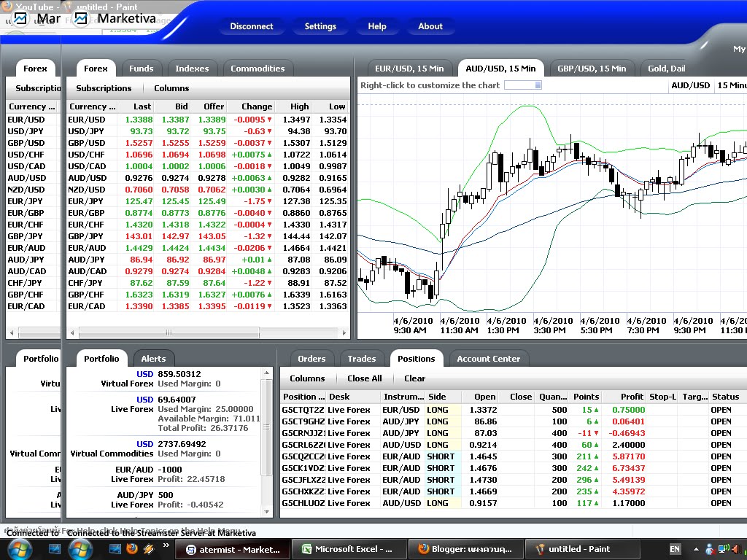Select the EUR/USD row in quotes table

208,120
